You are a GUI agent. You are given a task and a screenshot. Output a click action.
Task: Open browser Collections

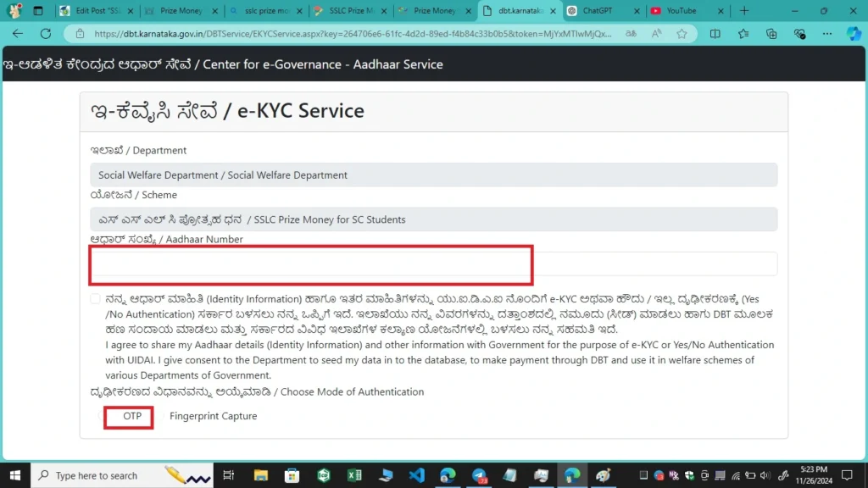click(771, 34)
